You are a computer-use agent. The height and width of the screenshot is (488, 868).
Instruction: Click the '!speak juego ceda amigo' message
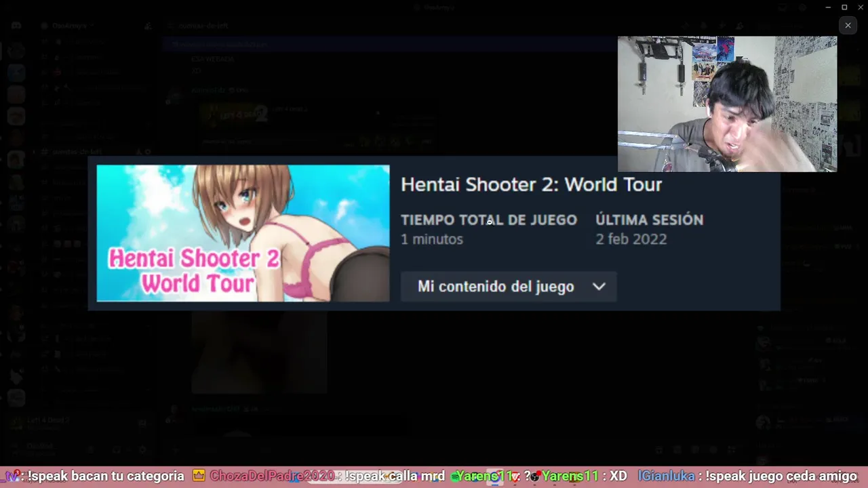coord(781,476)
